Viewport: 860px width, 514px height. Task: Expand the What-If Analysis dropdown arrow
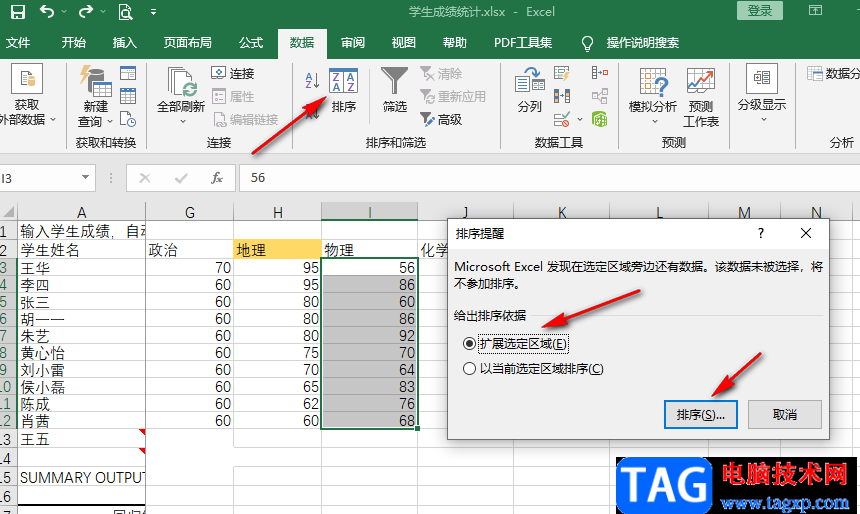pos(654,121)
